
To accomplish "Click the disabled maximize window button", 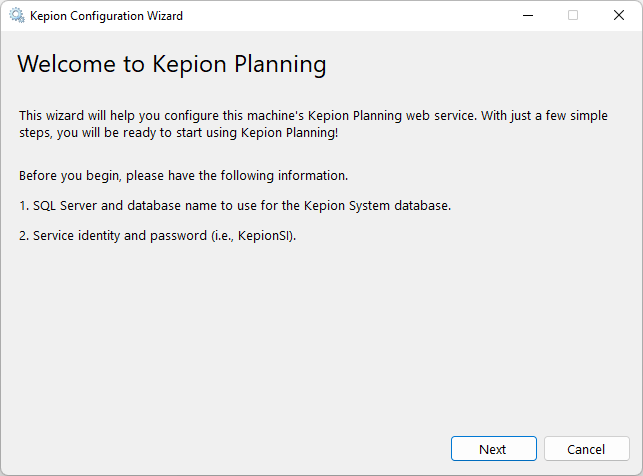I will 573,16.
